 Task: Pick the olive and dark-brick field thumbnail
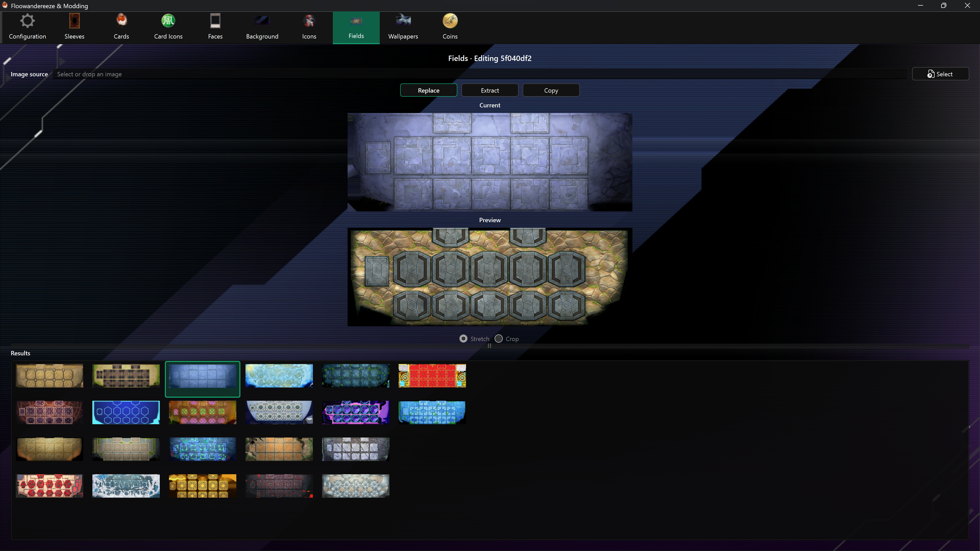tap(126, 376)
